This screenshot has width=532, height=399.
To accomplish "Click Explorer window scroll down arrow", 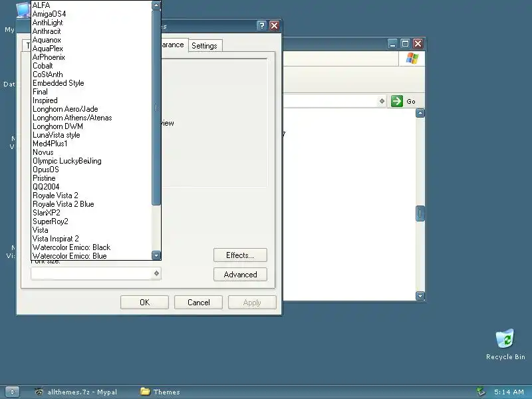I will (x=420, y=296).
